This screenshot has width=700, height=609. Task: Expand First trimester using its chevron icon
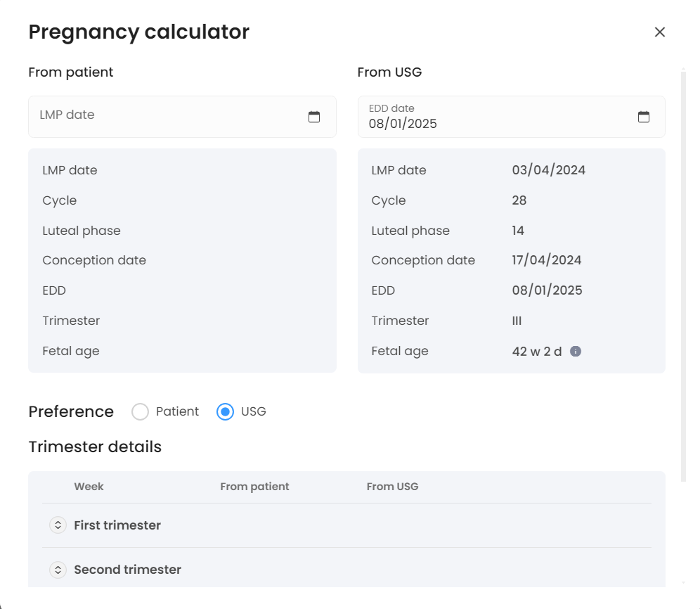tap(58, 525)
